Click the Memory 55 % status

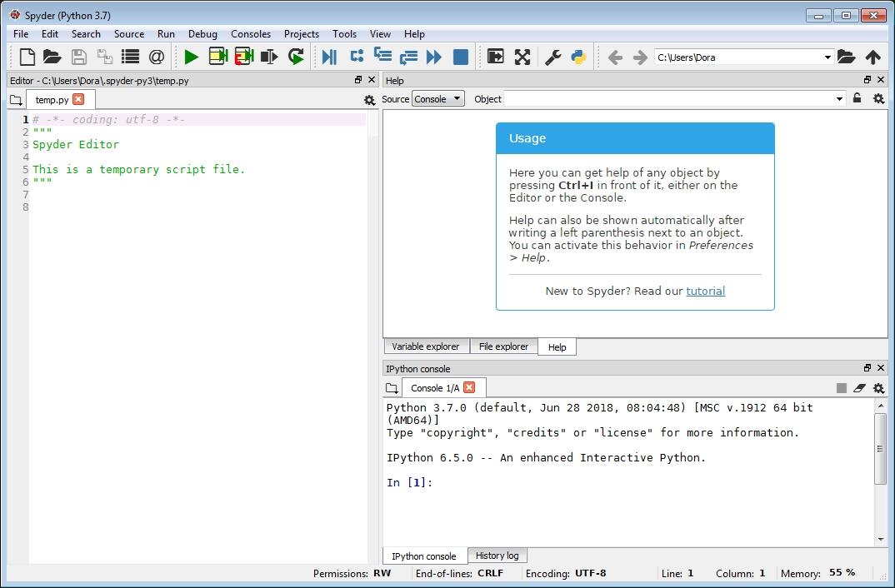(x=818, y=573)
